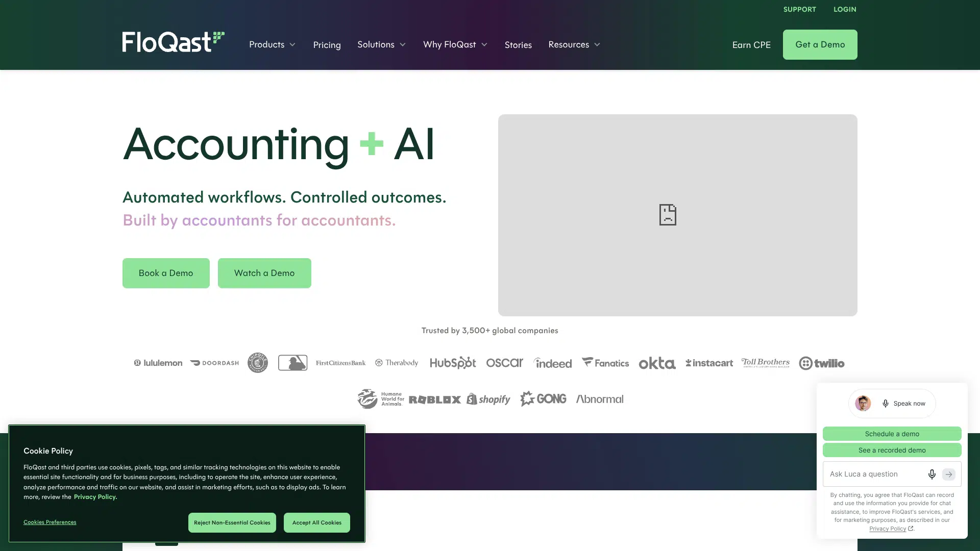Accept all cookies
Viewport: 980px width, 551px height.
(x=316, y=522)
